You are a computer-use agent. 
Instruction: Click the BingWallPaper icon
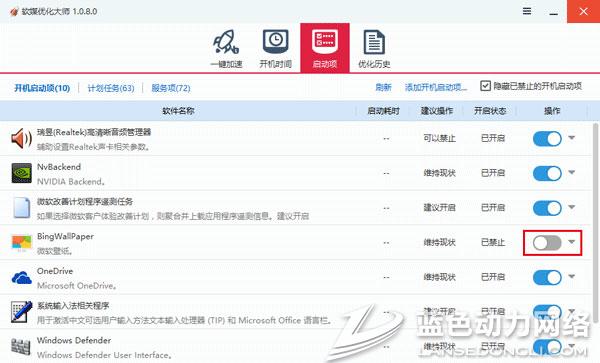coord(21,243)
